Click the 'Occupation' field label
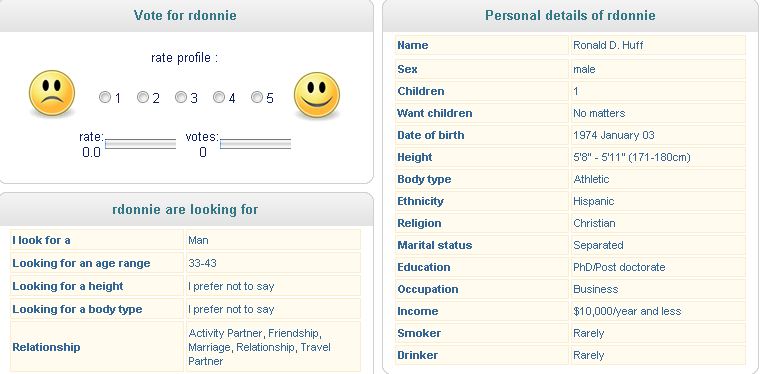 click(428, 289)
